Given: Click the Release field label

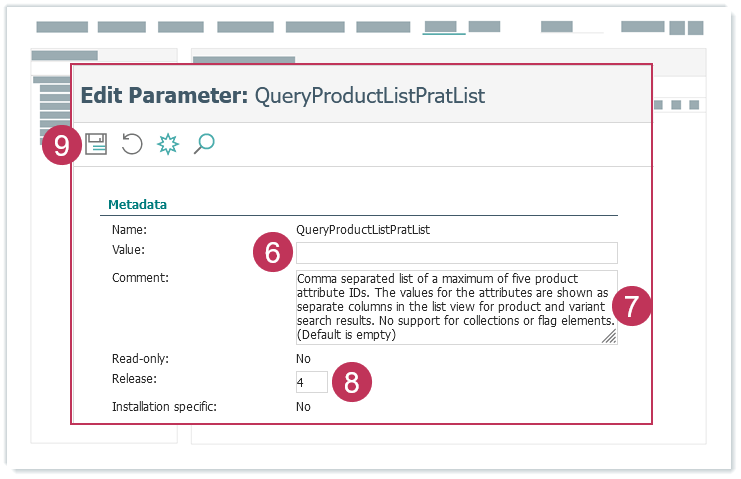Looking at the screenshot, I should (x=133, y=379).
